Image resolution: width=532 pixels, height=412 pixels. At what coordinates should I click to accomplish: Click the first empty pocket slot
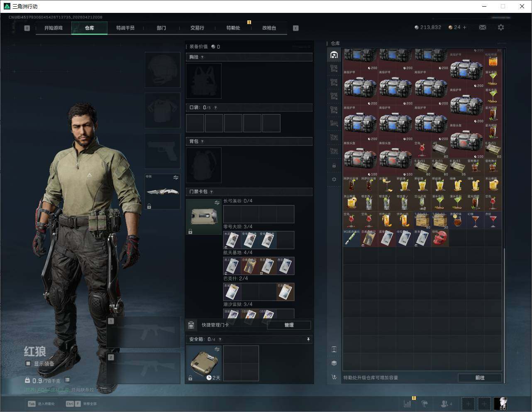pyautogui.click(x=195, y=123)
